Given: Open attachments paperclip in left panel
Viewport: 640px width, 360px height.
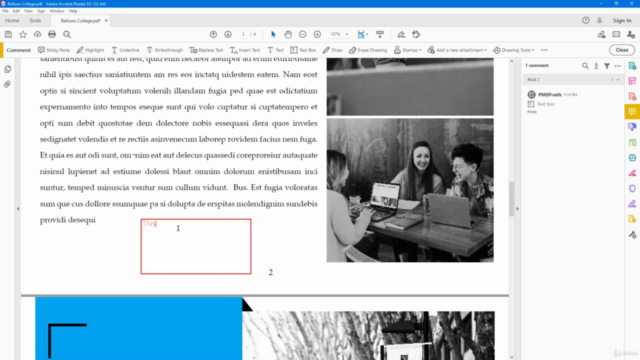Looking at the screenshot, I should 8,84.
